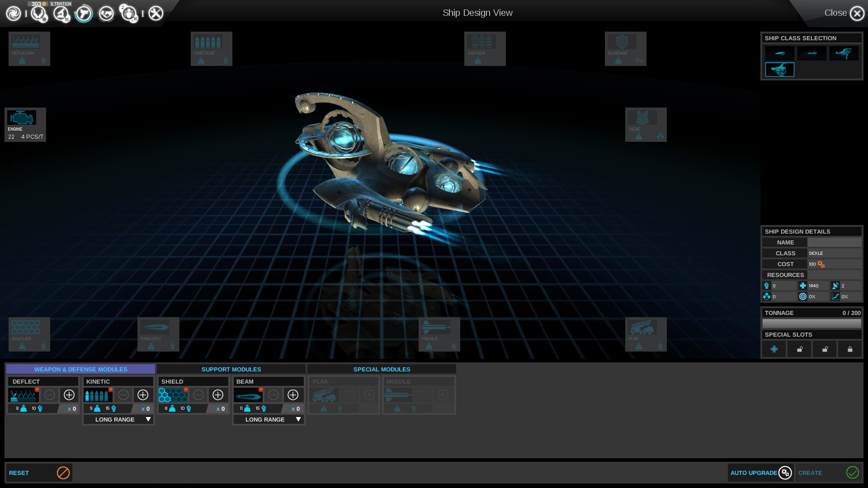The image size is (868, 488).
Task: Switch to the SUPPORT MODULES tab
Action: [231, 369]
